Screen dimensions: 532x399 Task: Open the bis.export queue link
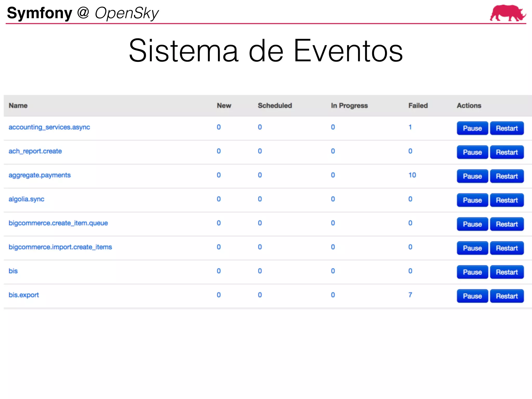point(24,295)
